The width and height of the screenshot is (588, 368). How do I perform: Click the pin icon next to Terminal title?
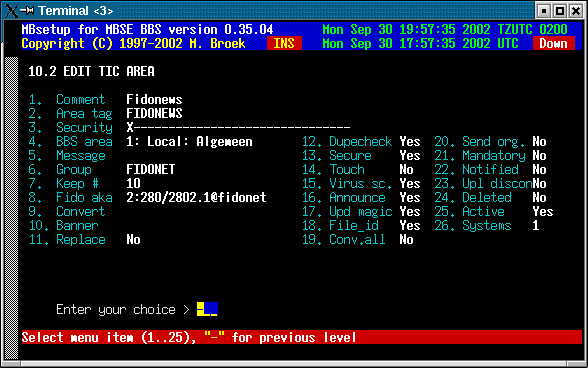[x=27, y=11]
